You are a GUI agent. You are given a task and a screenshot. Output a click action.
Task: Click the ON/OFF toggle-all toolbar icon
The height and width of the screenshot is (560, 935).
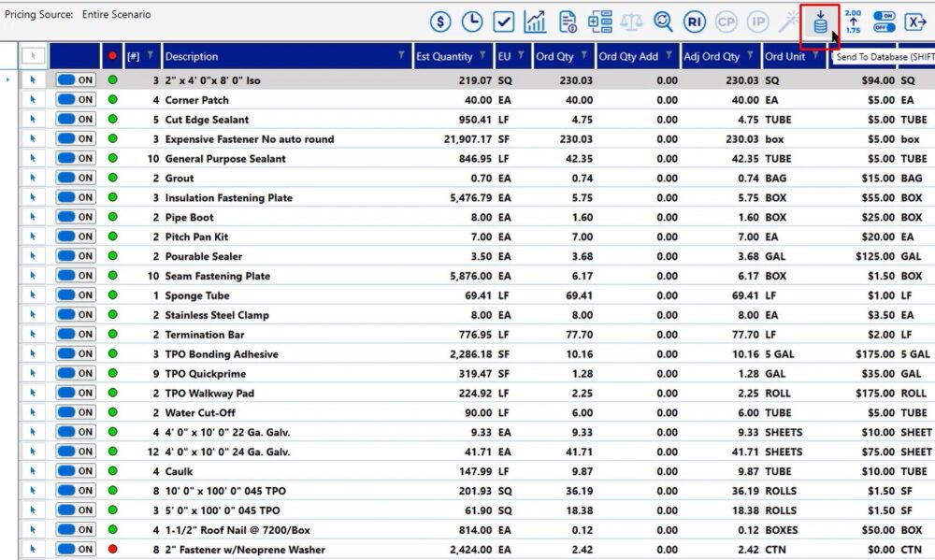pos(884,22)
